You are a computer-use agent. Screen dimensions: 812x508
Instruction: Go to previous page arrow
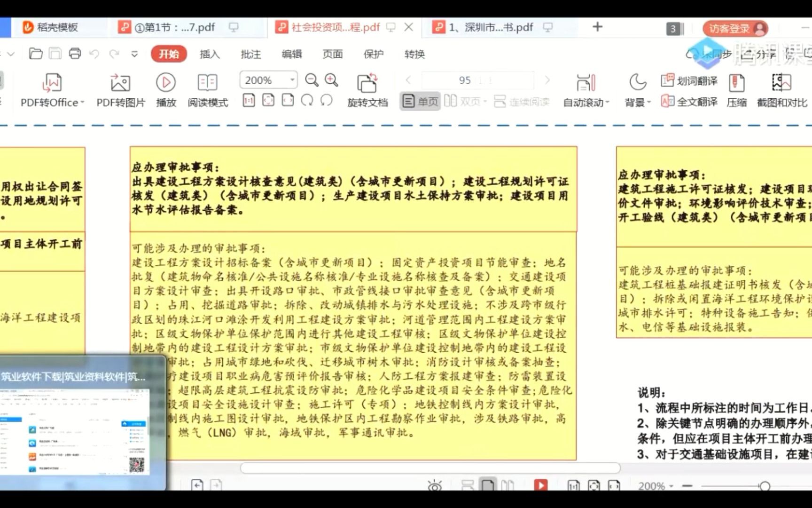coord(408,80)
